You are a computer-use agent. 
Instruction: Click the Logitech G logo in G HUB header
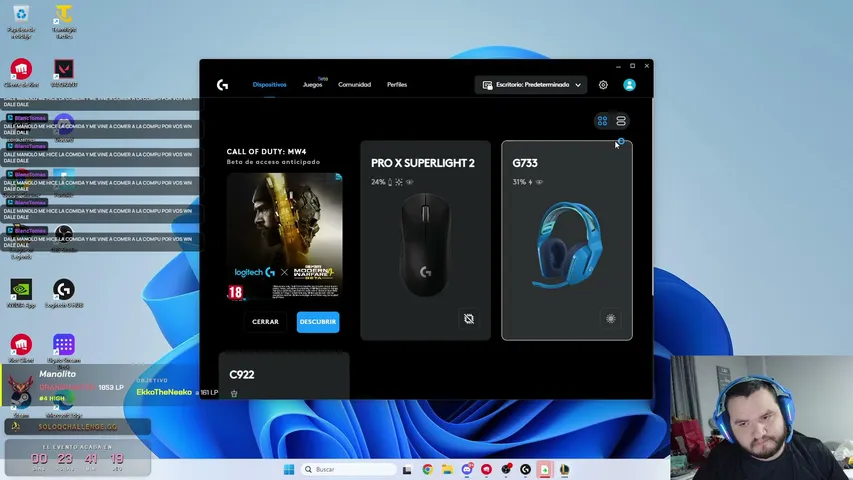[222, 85]
